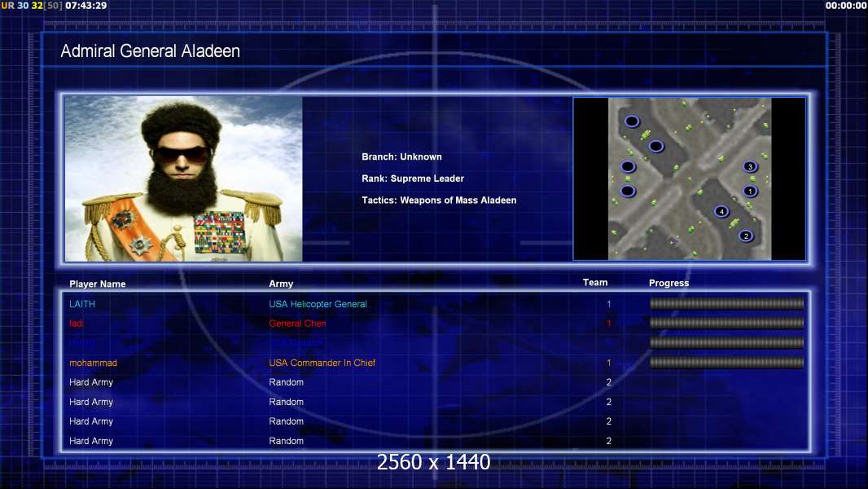868x489 pixels.
Task: Click team number in mohammad's row
Action: point(608,363)
